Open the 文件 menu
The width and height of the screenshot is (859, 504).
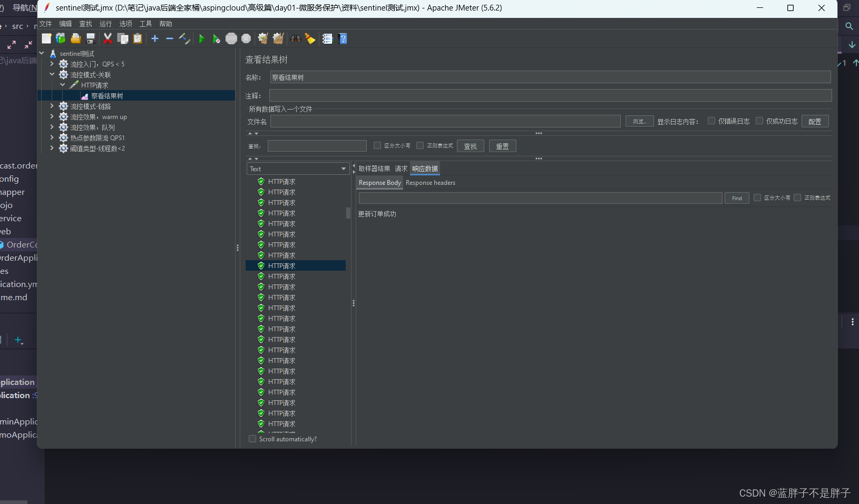(x=46, y=24)
